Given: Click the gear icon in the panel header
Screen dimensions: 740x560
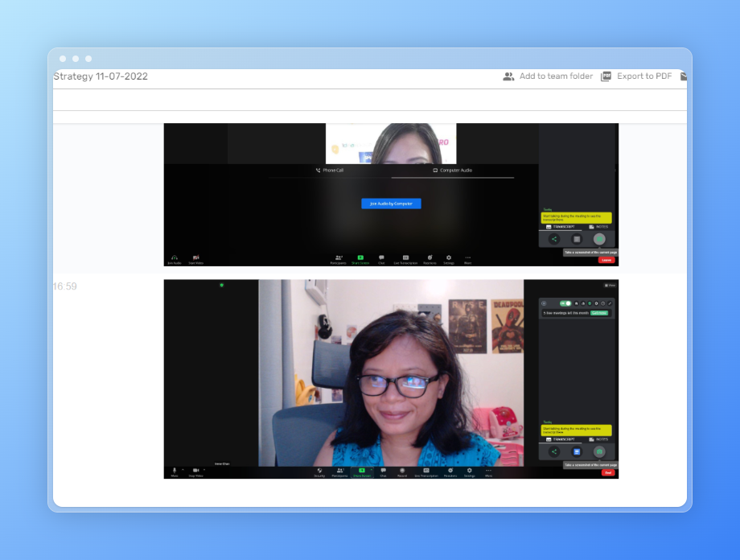Looking at the screenshot, I should pos(596,303).
